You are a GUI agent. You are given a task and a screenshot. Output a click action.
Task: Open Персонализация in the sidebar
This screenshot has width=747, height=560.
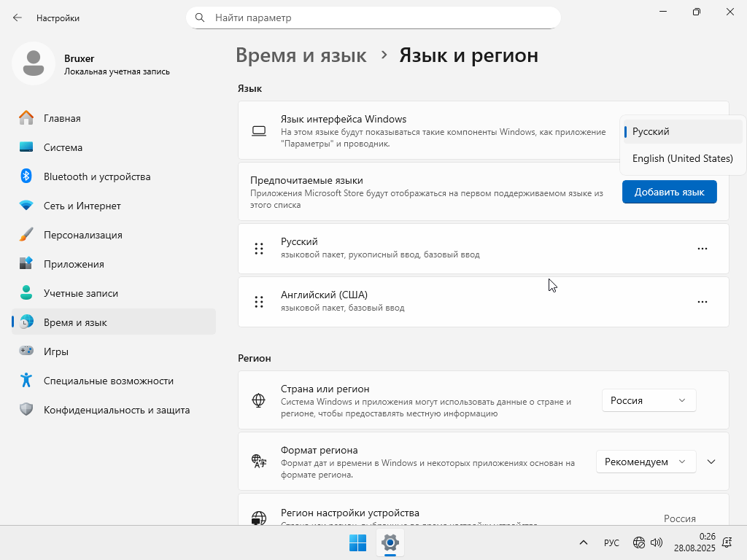(82, 235)
